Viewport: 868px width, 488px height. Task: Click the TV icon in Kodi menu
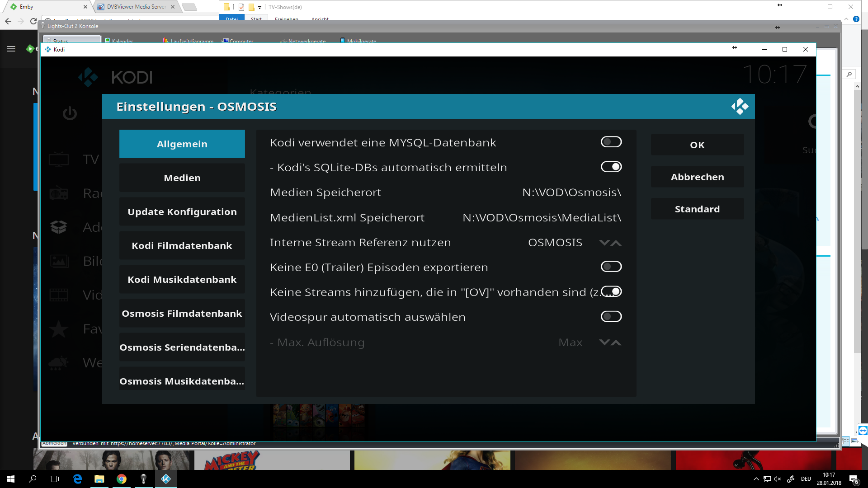click(x=59, y=159)
